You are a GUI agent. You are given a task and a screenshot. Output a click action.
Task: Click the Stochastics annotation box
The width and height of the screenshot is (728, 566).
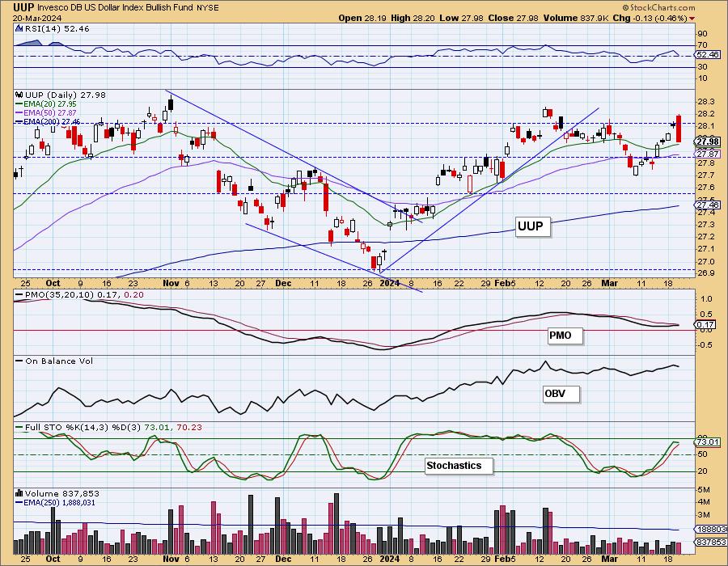[459, 466]
